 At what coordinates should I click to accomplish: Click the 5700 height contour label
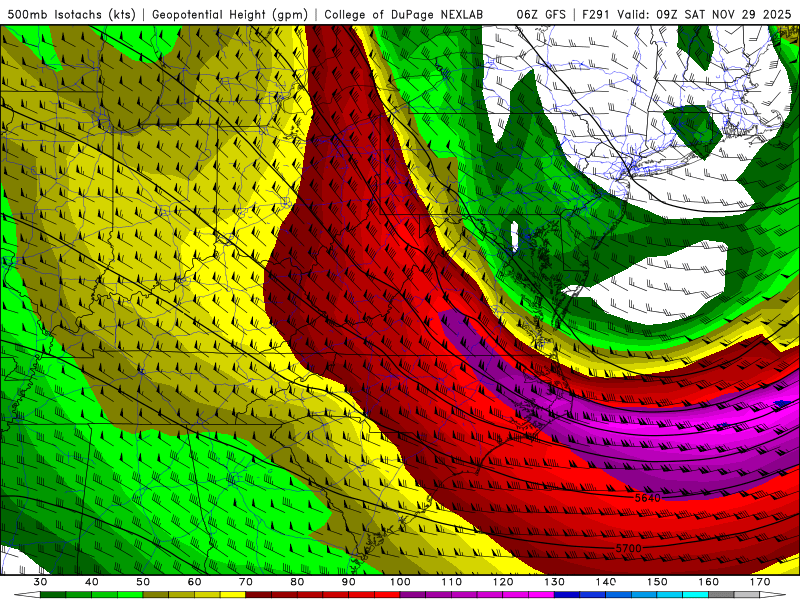click(x=628, y=548)
